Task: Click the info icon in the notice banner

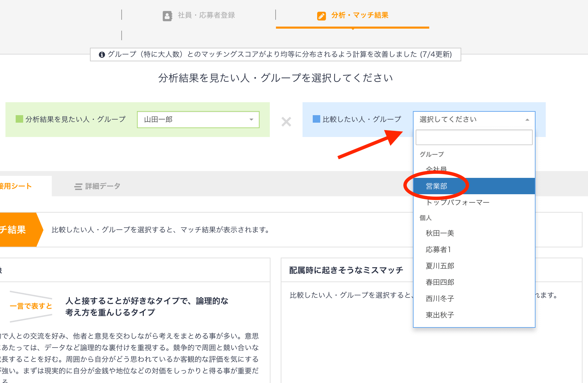Action: pos(102,55)
